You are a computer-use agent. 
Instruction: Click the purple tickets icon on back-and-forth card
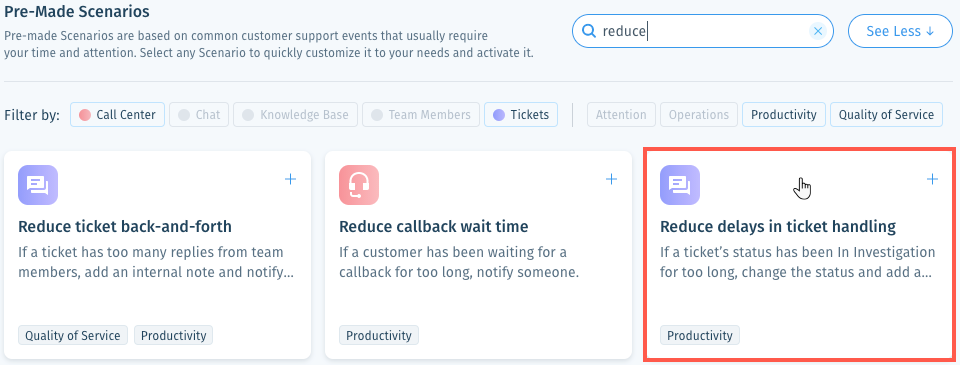click(x=38, y=185)
